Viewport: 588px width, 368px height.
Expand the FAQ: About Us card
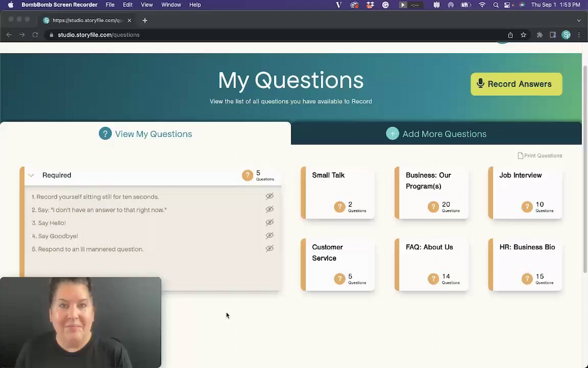(431, 264)
